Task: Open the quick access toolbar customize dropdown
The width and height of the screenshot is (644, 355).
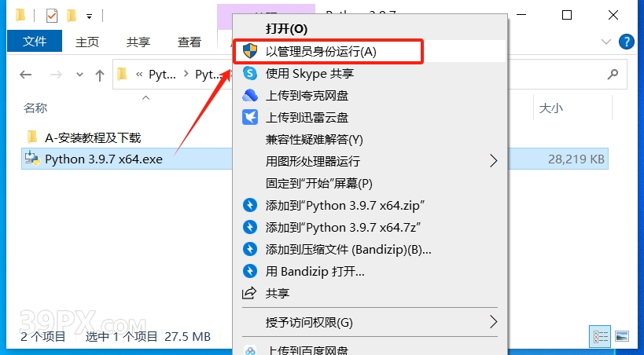Action: point(89,16)
